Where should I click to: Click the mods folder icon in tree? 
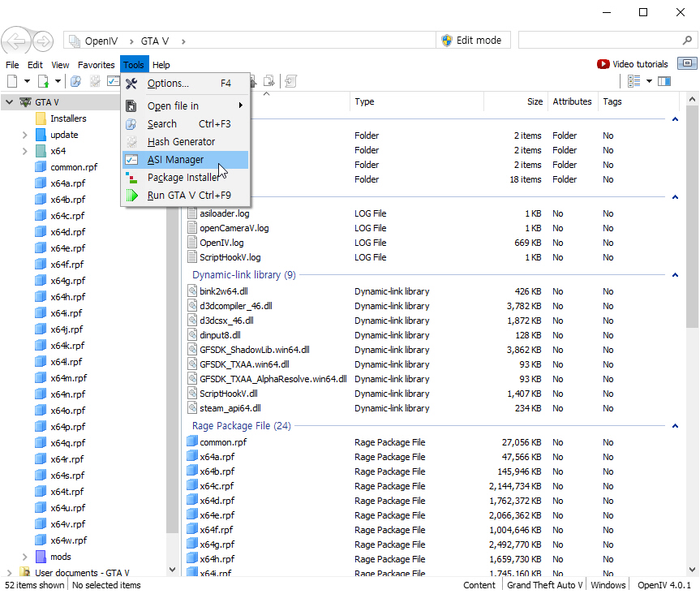[x=41, y=557]
